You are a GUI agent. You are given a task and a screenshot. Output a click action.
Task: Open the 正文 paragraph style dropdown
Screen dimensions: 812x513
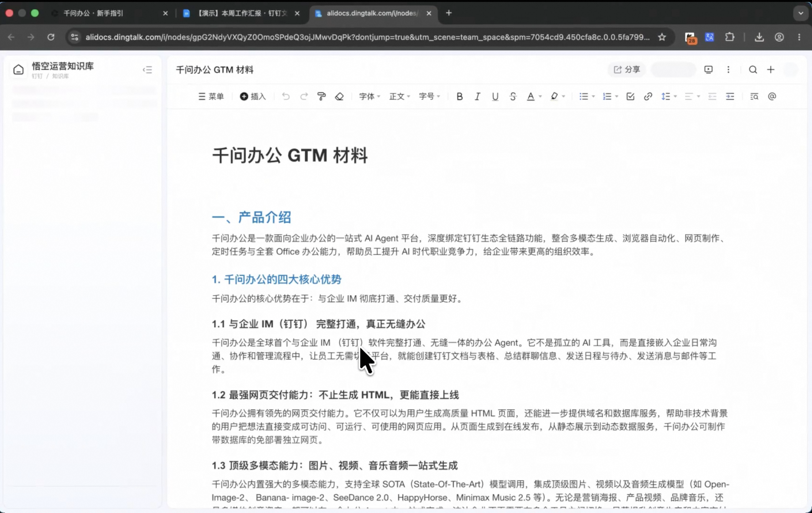click(400, 96)
